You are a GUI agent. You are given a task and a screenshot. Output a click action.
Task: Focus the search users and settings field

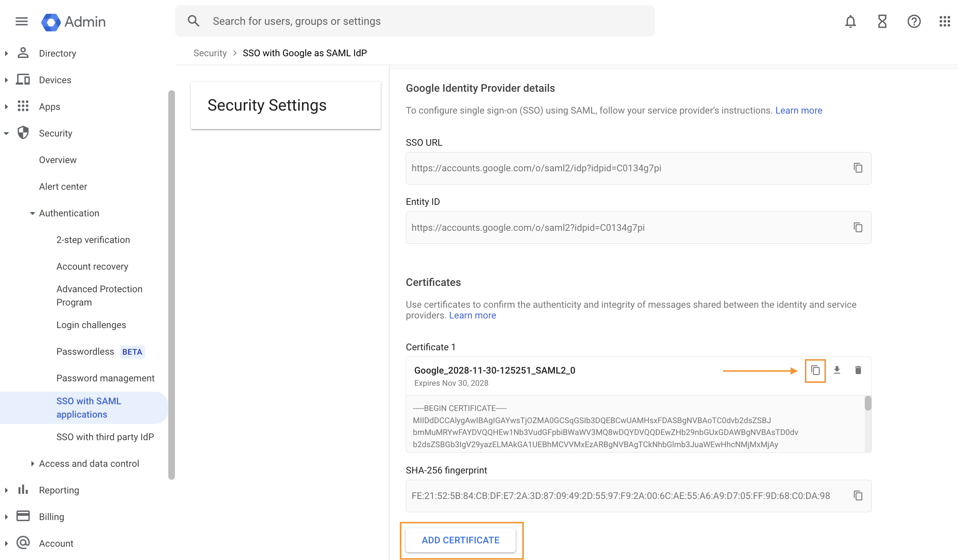click(x=414, y=21)
